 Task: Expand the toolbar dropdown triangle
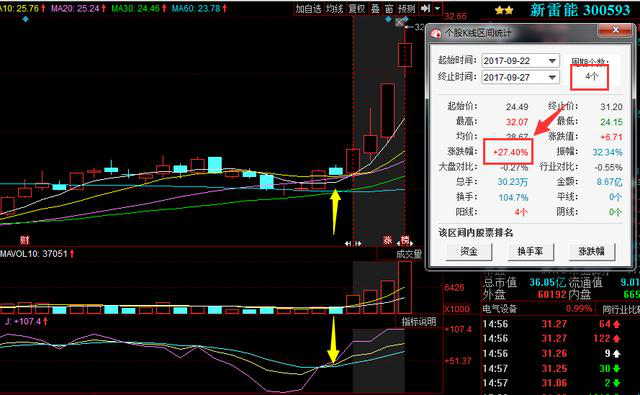(x=437, y=9)
